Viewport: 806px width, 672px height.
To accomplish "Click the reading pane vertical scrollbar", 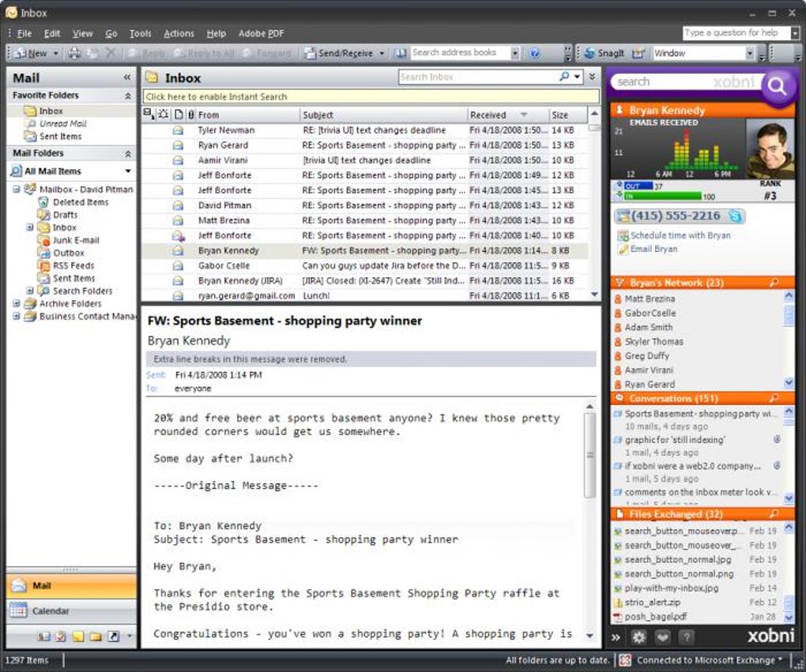I will tap(589, 520).
